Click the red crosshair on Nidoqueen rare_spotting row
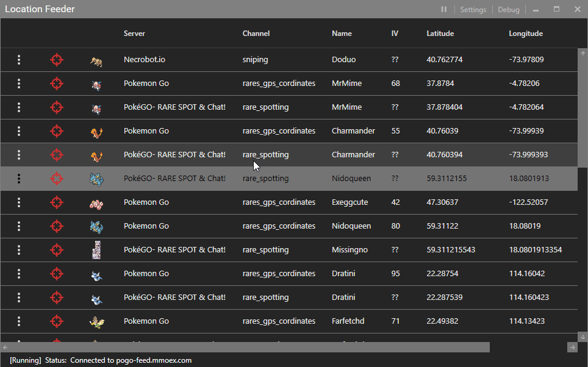 click(x=56, y=179)
